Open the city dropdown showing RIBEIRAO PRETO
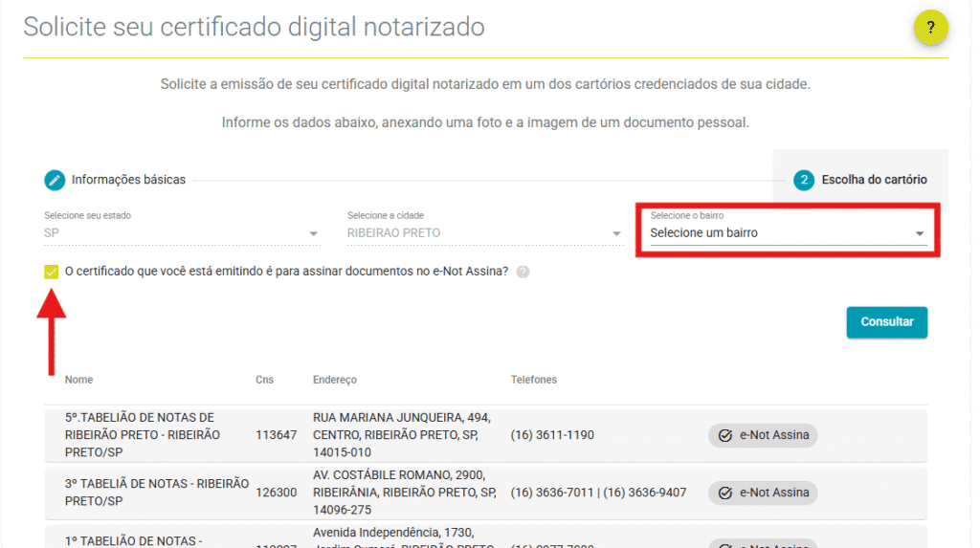The width and height of the screenshot is (980, 548). click(x=483, y=232)
